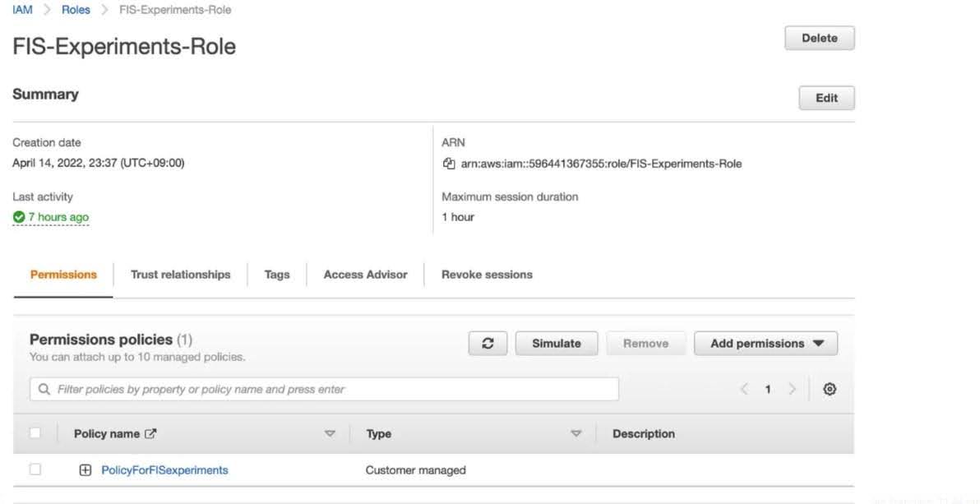The width and height of the screenshot is (980, 504).
Task: Click the Simulate button
Action: coord(556,343)
